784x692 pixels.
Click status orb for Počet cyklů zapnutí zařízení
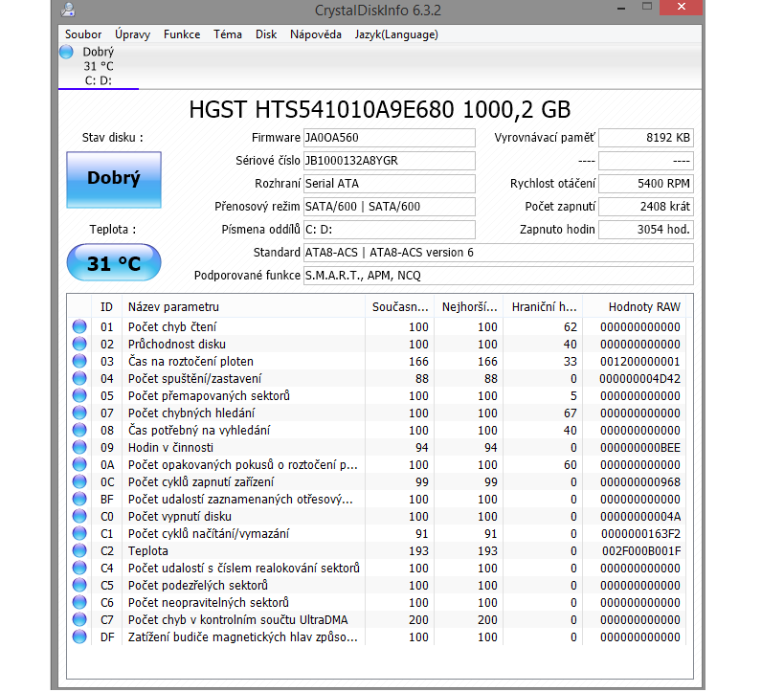point(79,481)
